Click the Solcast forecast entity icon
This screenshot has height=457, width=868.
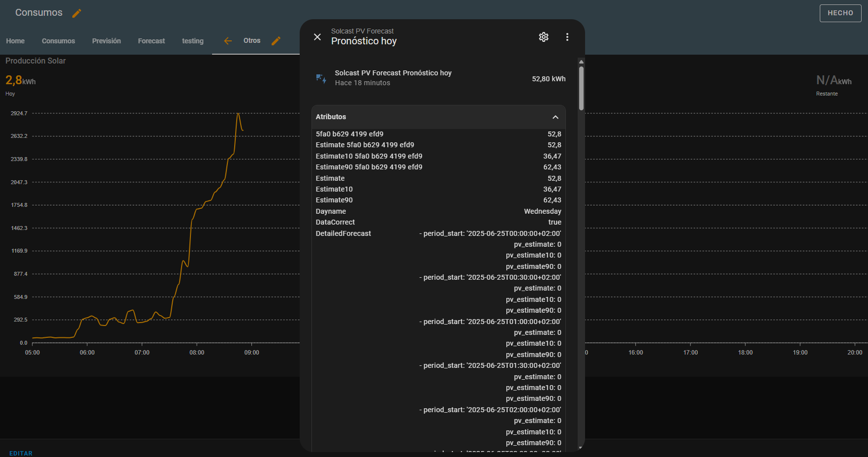tap(321, 78)
